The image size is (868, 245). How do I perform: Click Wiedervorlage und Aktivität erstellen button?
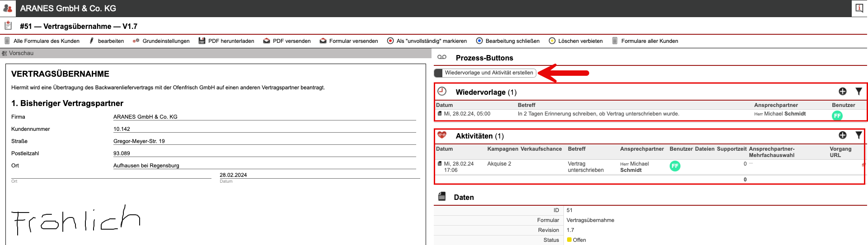(485, 73)
